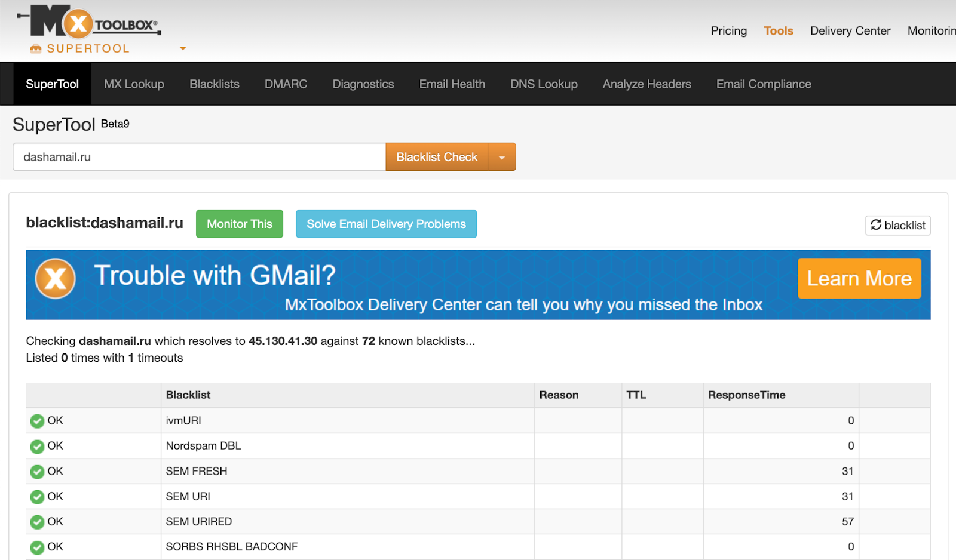
Task: Click the resolved IP 45.130.41.30 text
Action: (x=283, y=341)
